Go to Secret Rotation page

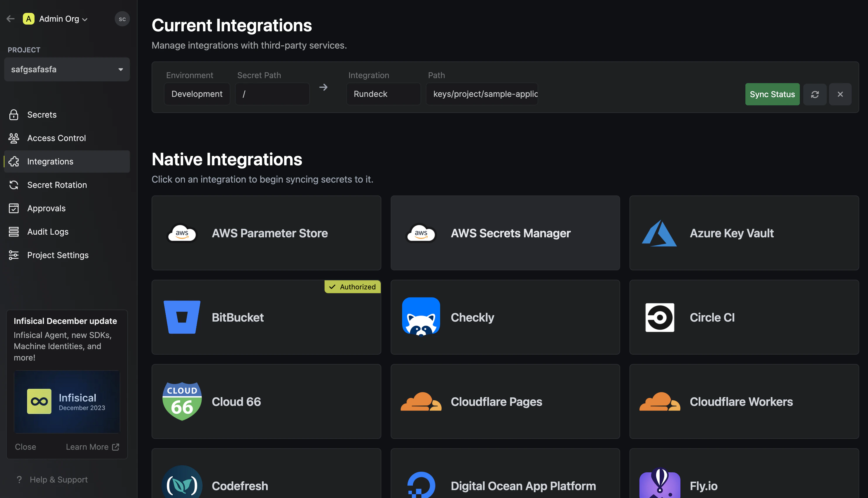click(67, 185)
